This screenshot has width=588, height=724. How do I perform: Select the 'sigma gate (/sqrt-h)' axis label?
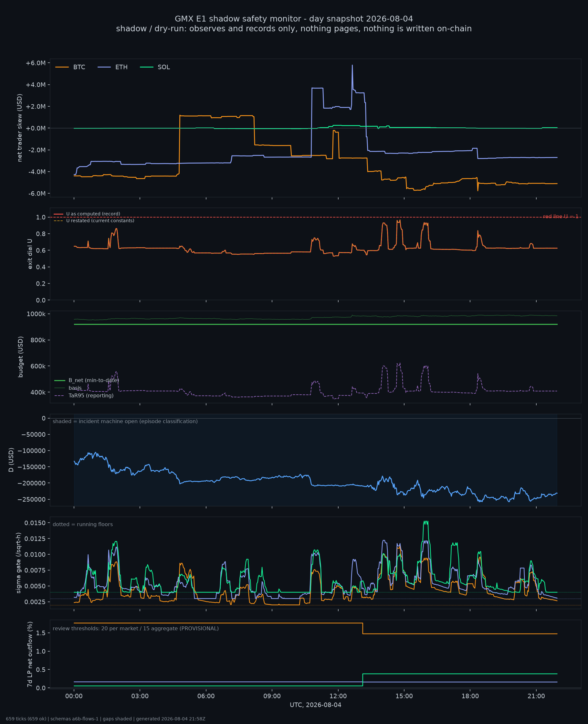(x=19, y=563)
